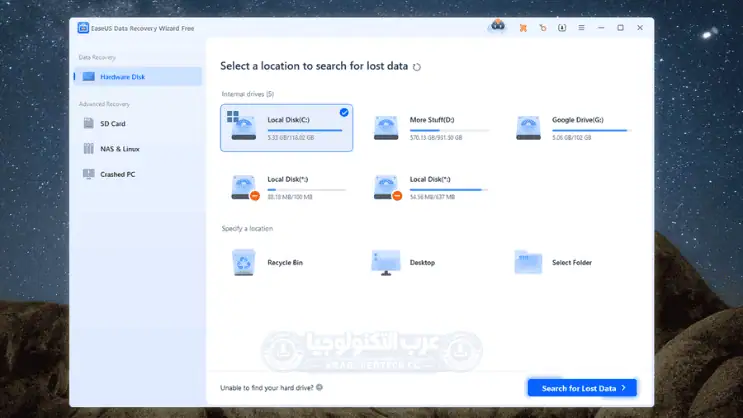Choose the Desktop location icon
This screenshot has width=743, height=418.
tap(386, 263)
